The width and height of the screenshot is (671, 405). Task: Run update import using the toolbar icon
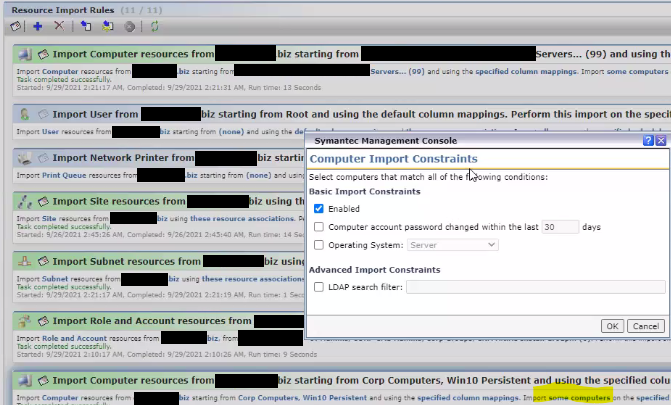coord(107,27)
